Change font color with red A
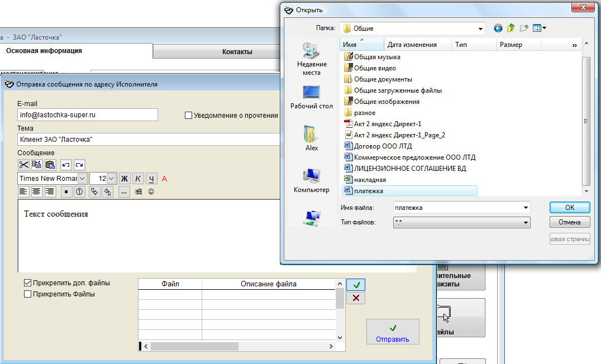The width and height of the screenshot is (601, 364). click(x=164, y=179)
